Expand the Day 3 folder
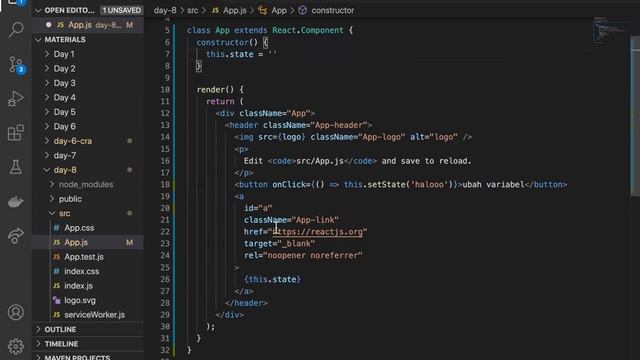This screenshot has width=640, height=360. point(47,83)
